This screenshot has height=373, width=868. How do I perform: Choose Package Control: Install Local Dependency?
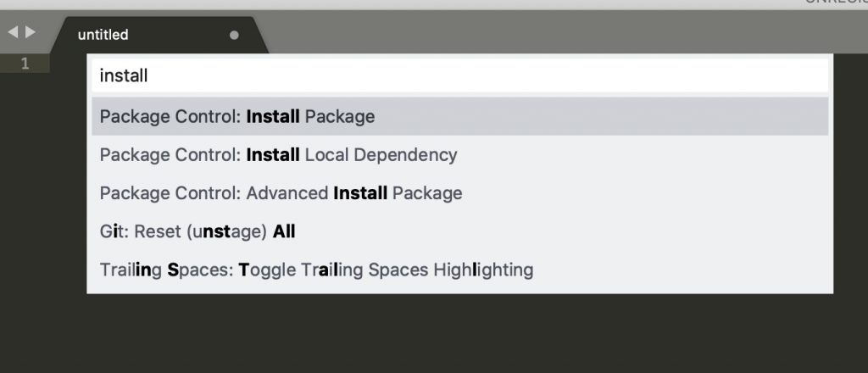coord(460,154)
